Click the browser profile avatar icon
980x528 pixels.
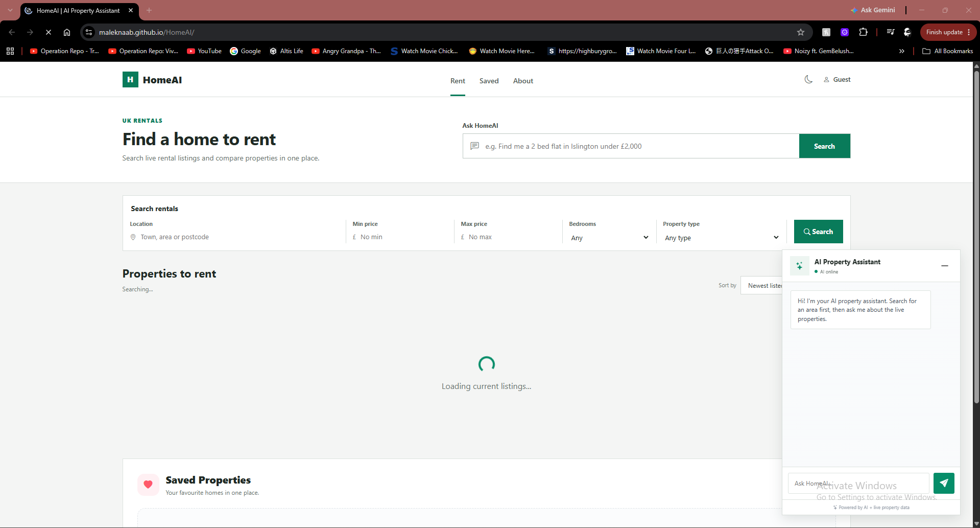[x=907, y=32]
